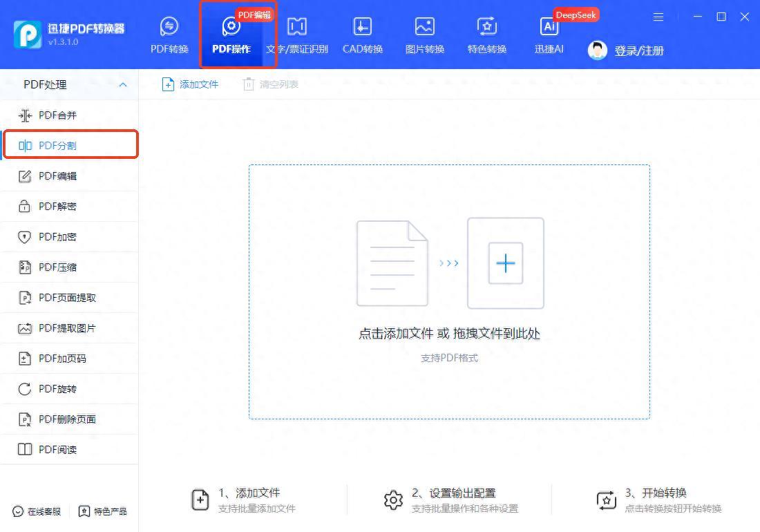Choose PDF加密 from the sidebar
This screenshot has height=532, width=760.
tap(57, 237)
